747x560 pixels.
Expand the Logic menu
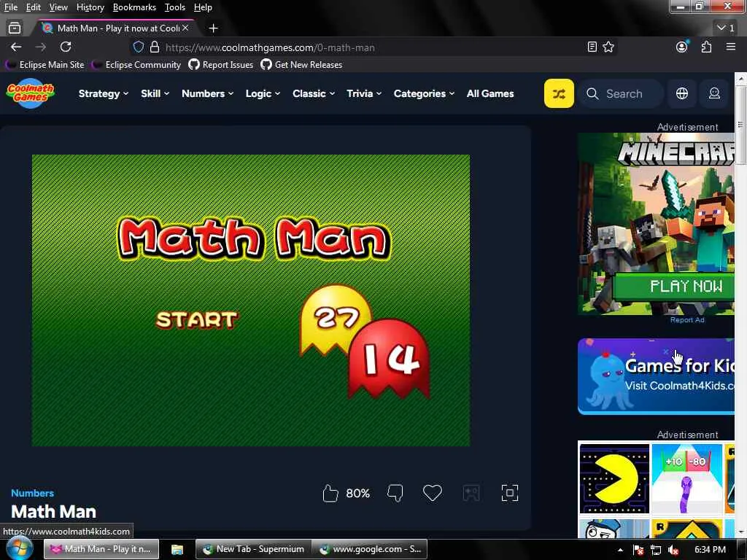click(263, 94)
